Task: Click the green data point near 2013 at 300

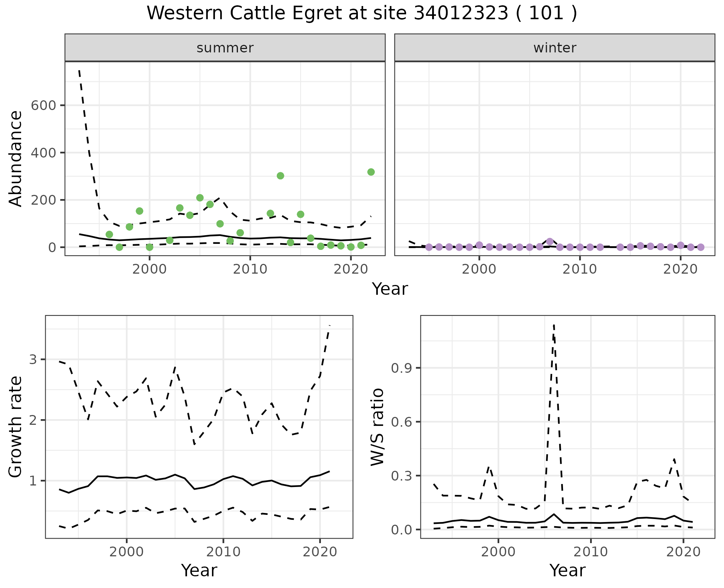Action: tap(280, 176)
